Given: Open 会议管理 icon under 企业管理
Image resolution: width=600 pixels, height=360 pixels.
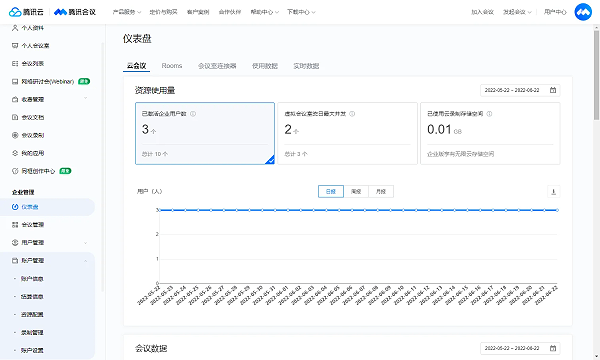Looking at the screenshot, I should click(x=15, y=225).
